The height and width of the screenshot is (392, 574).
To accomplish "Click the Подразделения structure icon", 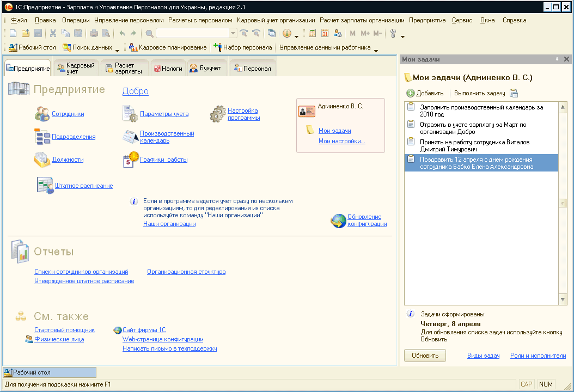I will point(42,137).
